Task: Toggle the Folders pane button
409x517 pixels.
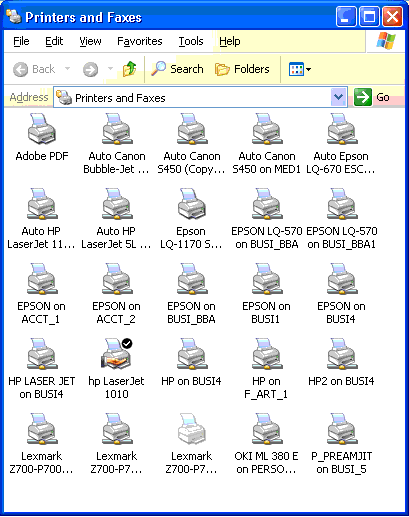Action: click(x=242, y=69)
